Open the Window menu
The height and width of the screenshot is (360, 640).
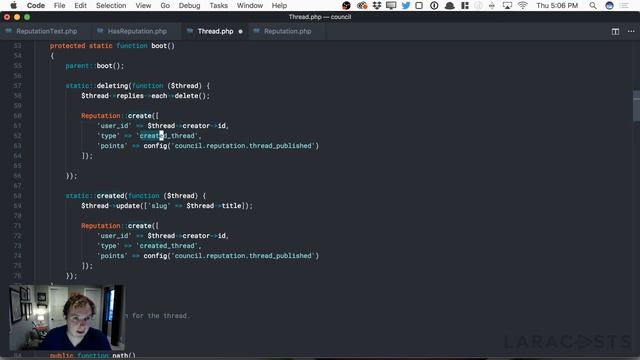click(x=250, y=5)
